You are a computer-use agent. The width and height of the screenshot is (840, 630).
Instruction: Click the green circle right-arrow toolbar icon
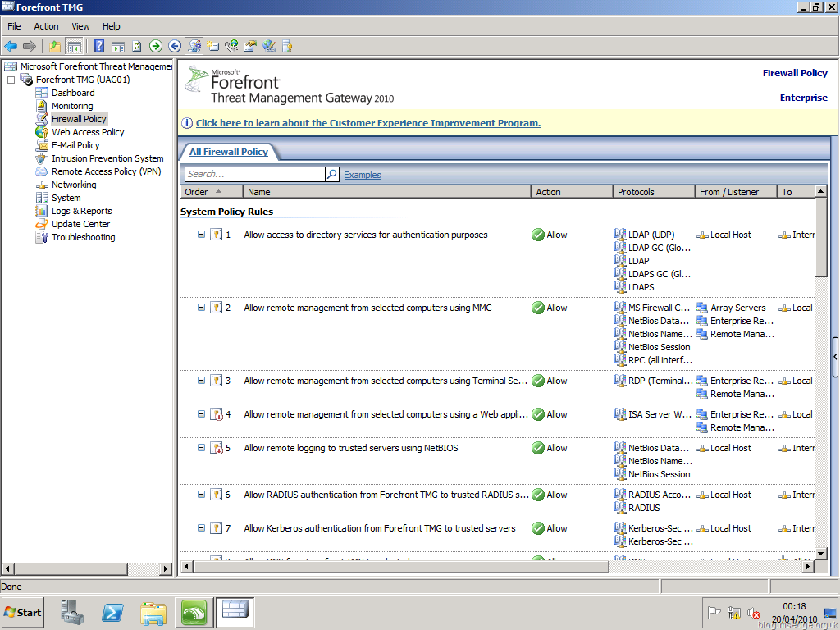(x=156, y=47)
